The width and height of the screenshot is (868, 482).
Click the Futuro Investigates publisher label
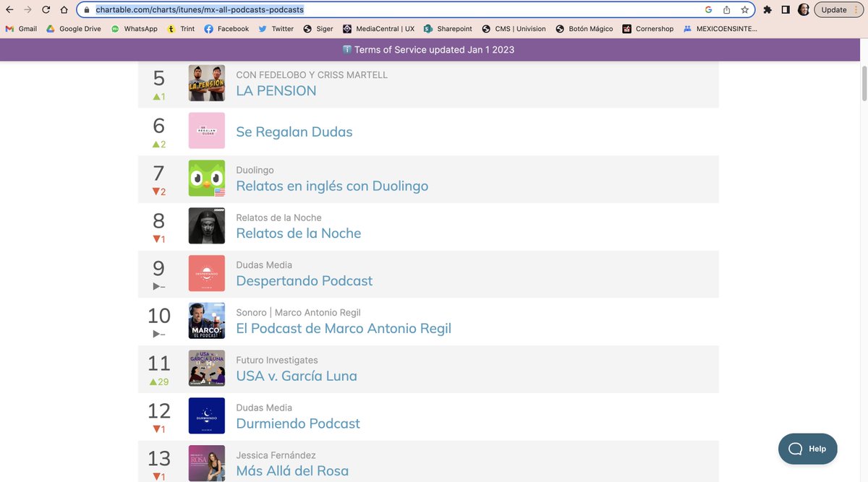pos(277,360)
